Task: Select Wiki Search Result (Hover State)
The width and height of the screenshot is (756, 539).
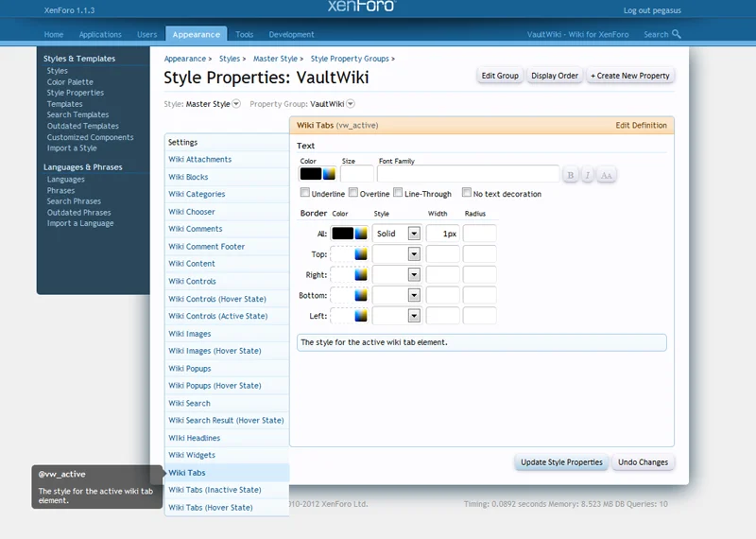Action: click(227, 420)
